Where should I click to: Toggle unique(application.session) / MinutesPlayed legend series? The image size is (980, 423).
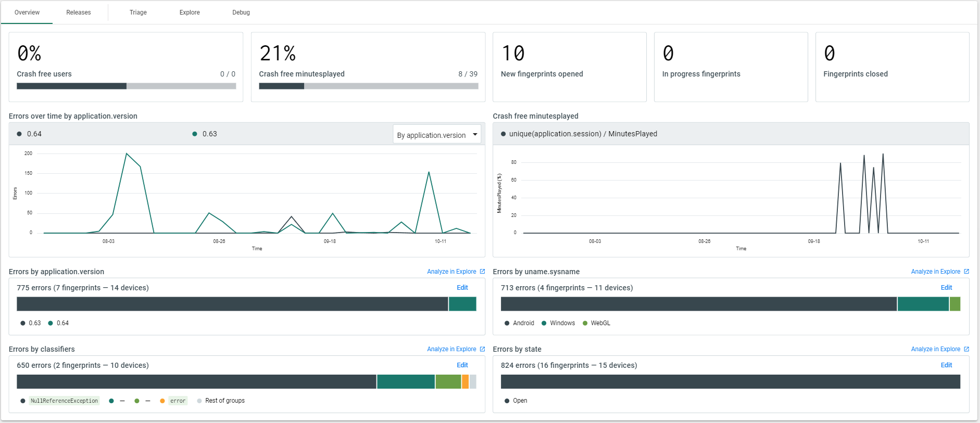pos(579,134)
